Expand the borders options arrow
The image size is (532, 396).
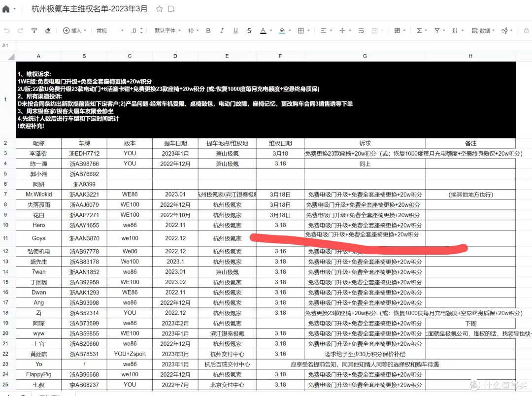click(x=308, y=31)
